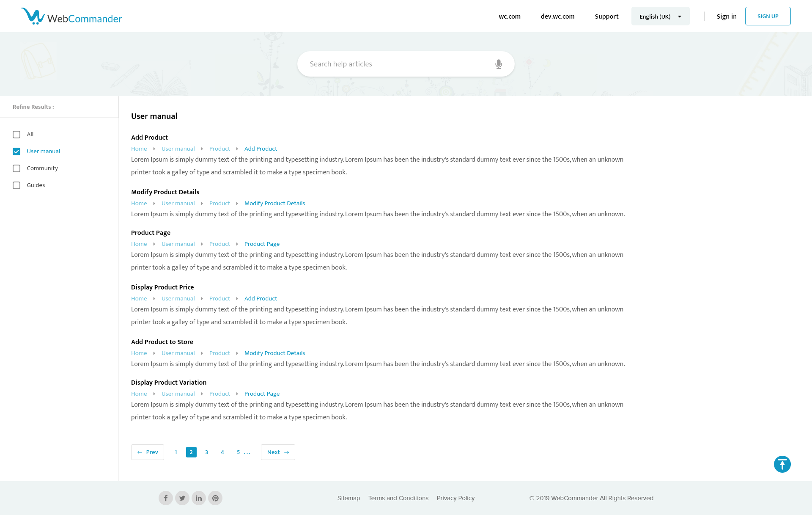Tick the Guides filter checkbox
Screen dimensions: 812x515
[16, 185]
